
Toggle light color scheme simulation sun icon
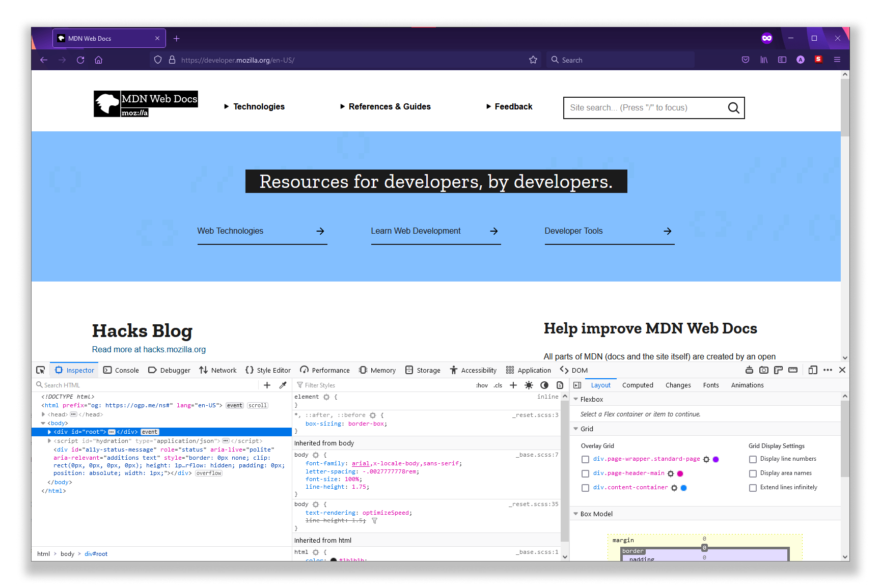[x=529, y=385]
